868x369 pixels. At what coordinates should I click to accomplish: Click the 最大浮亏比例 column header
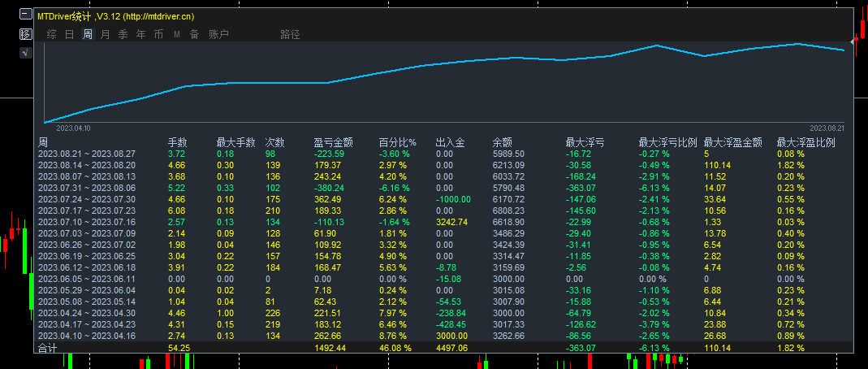pyautogui.click(x=667, y=142)
